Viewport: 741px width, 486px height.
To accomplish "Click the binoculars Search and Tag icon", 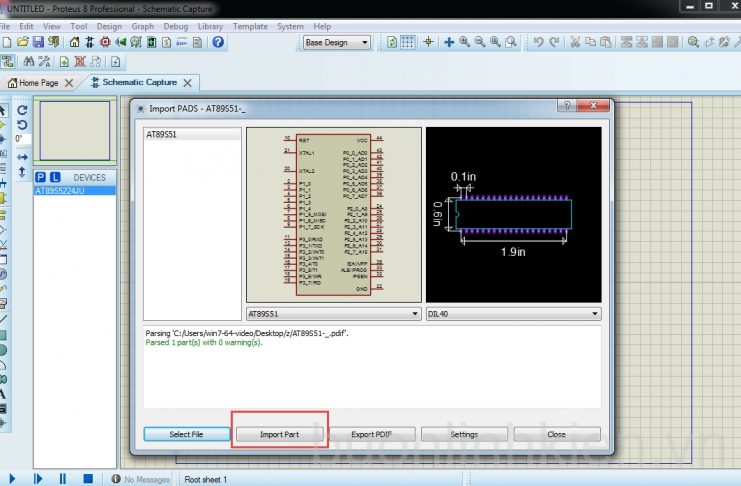I will tap(29, 61).
